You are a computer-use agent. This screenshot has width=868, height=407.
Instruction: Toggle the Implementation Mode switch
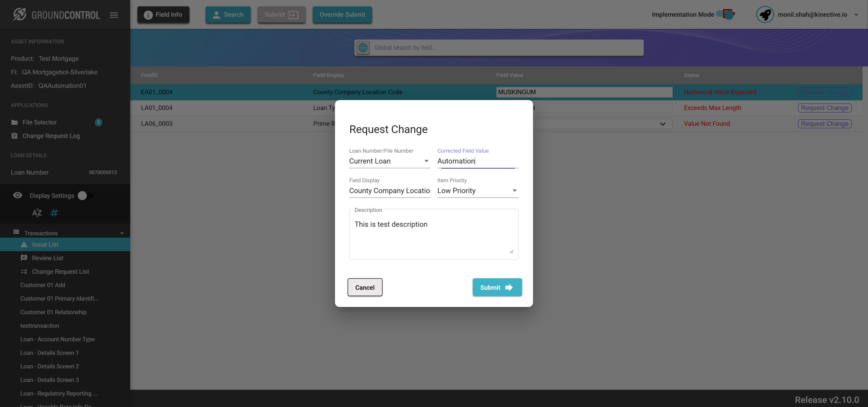(726, 14)
